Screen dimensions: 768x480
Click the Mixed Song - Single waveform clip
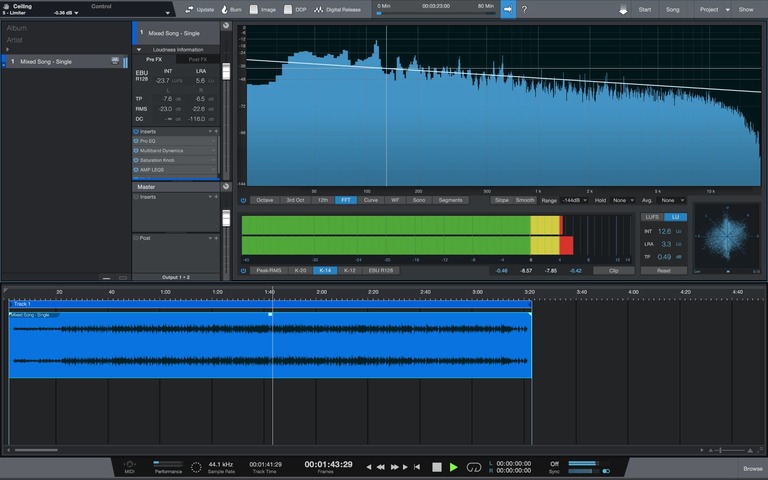tap(270, 345)
